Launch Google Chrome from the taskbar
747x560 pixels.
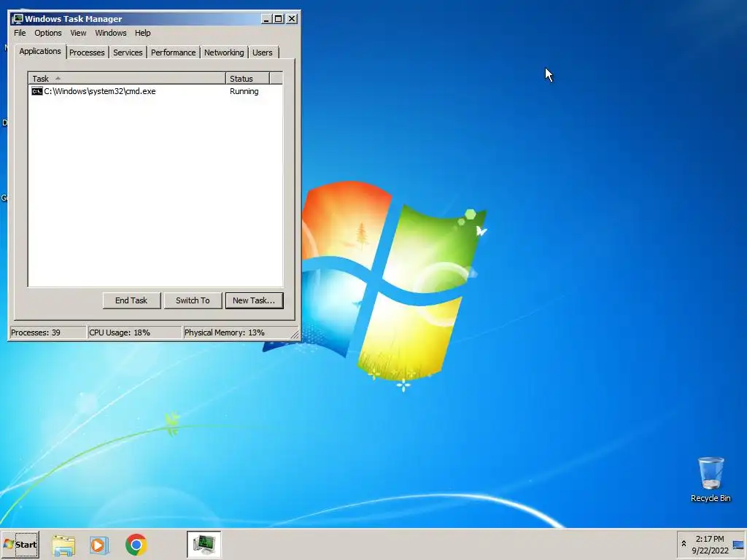pyautogui.click(x=136, y=545)
